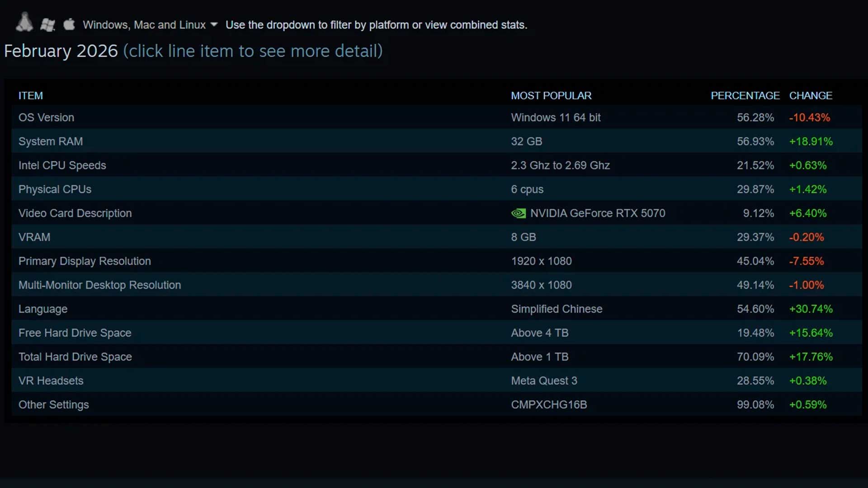Click the NVIDIA logo beside RTX 5070
Viewport: 868px width, 488px height.
(x=519, y=213)
